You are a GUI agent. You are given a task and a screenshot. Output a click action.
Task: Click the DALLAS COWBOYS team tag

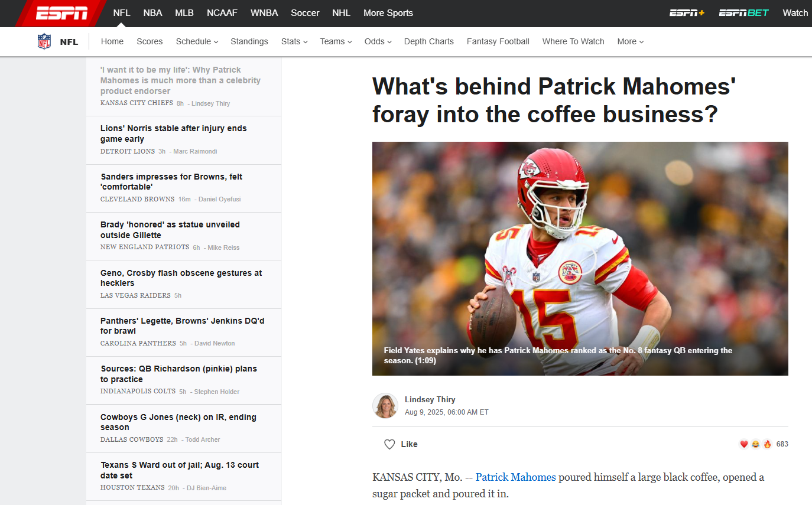tap(132, 439)
